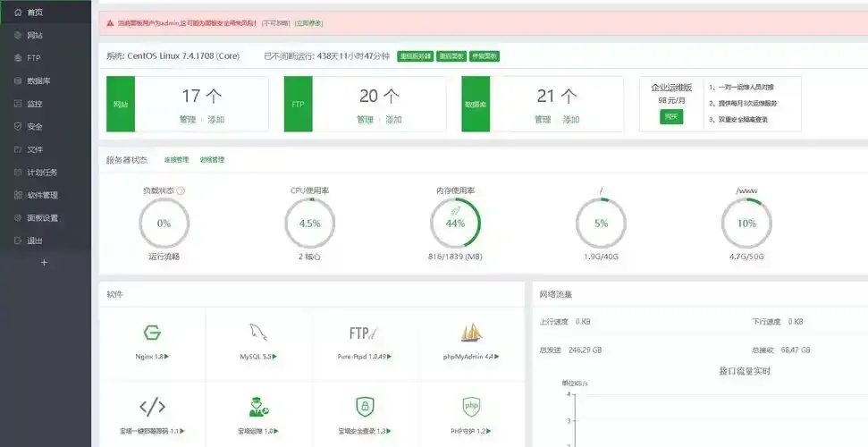Click second link beside 服务器状态
The height and width of the screenshot is (447, 868).
click(212, 160)
